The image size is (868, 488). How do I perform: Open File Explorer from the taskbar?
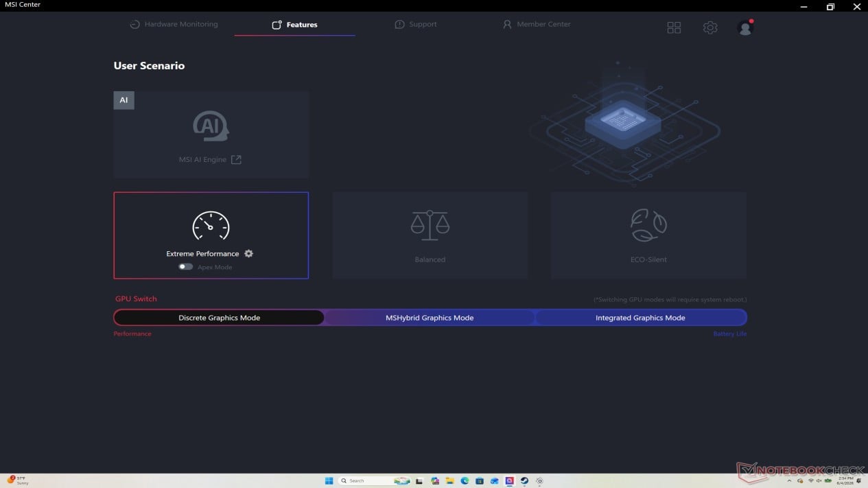click(x=450, y=480)
